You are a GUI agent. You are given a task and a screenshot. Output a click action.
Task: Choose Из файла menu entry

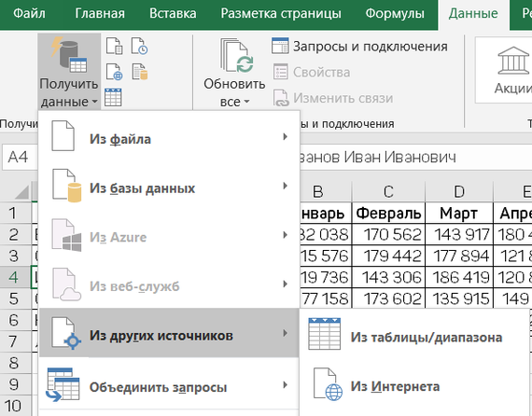pyautogui.click(x=169, y=137)
